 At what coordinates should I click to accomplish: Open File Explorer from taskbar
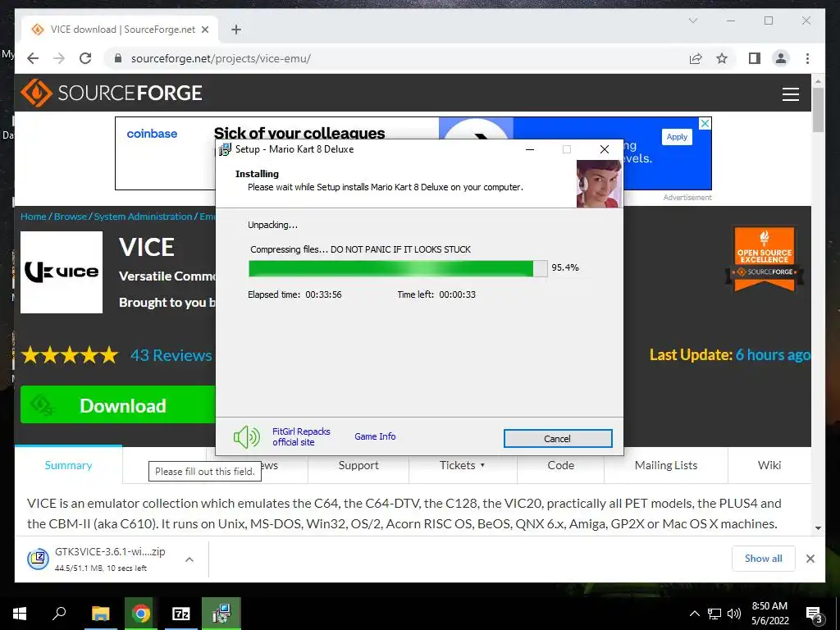point(100,614)
